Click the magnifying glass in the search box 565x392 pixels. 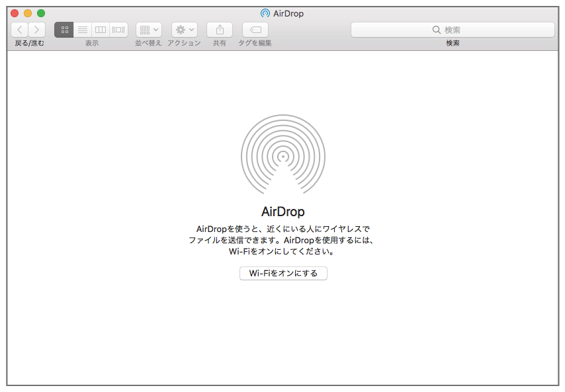click(437, 30)
